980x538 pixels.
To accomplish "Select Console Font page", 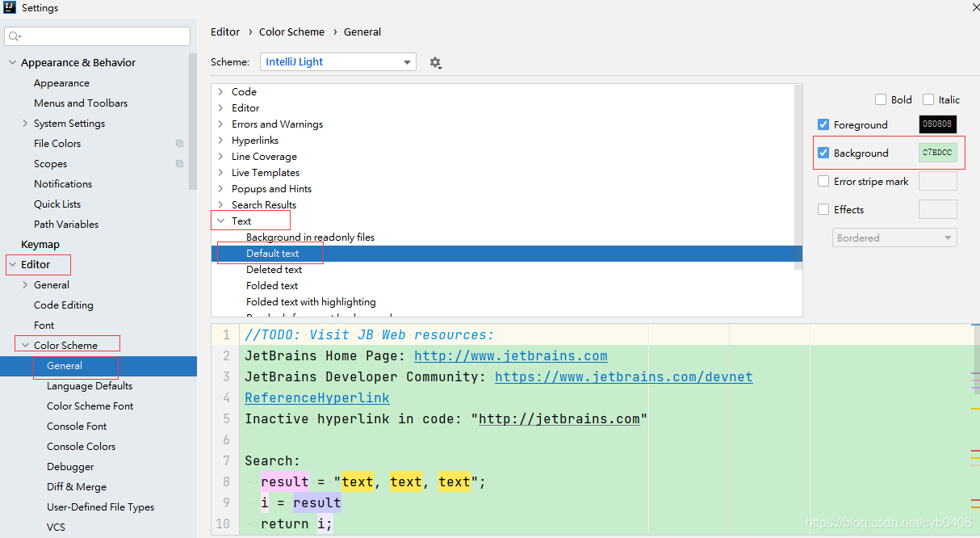I will click(77, 426).
